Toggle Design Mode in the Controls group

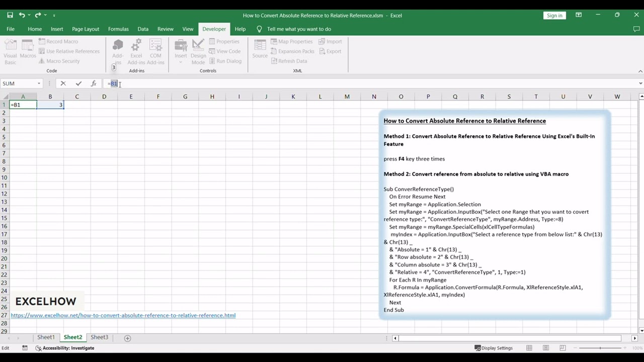(x=198, y=51)
